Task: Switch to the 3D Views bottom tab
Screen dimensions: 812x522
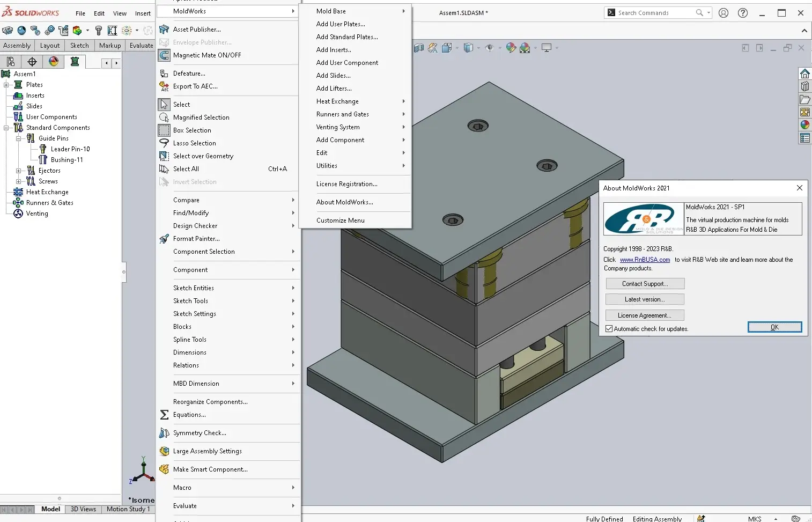Action: tap(83, 509)
